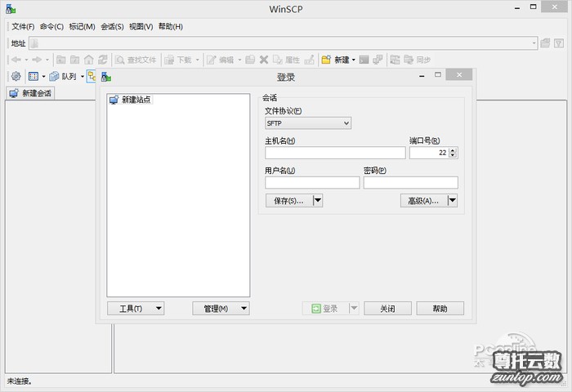Expand the Advanced (高级) button dropdown arrow
This screenshot has width=572, height=392.
pyautogui.click(x=453, y=200)
